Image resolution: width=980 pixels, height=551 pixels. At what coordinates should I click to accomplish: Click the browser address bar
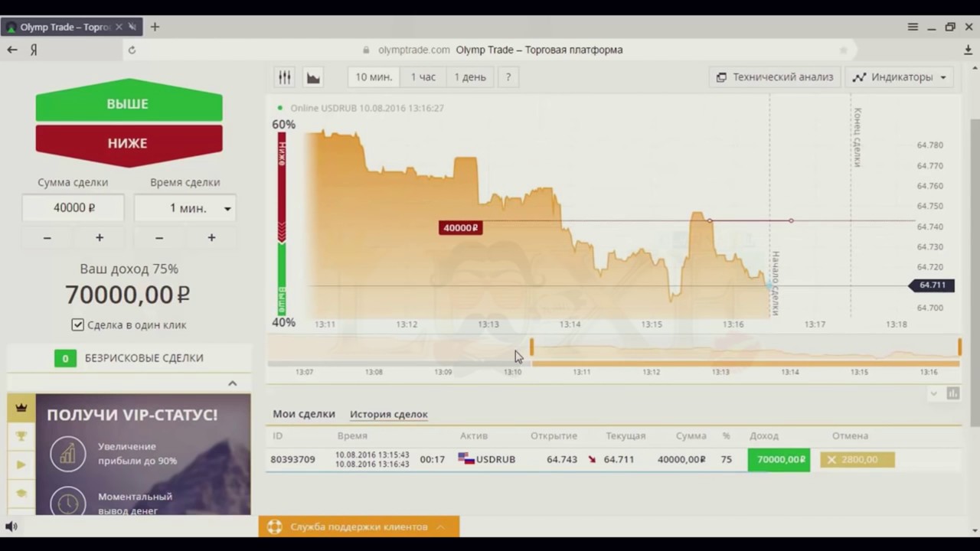(x=490, y=50)
